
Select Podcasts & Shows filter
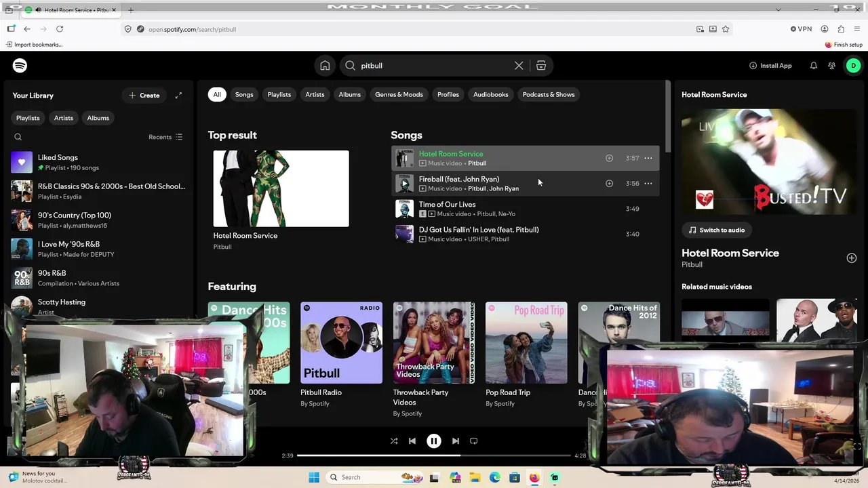coord(549,94)
